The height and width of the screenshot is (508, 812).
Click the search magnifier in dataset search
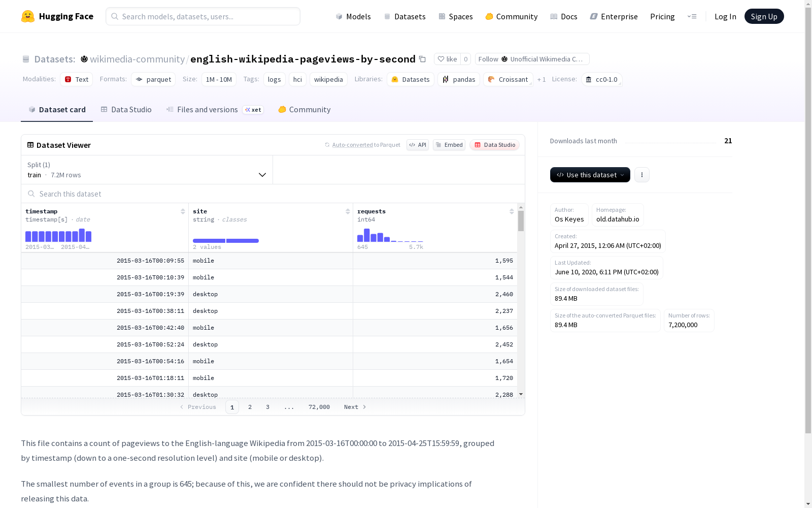31,194
